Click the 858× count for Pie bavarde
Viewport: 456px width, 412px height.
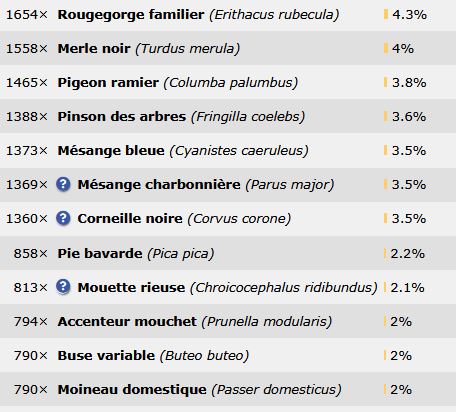click(x=31, y=254)
